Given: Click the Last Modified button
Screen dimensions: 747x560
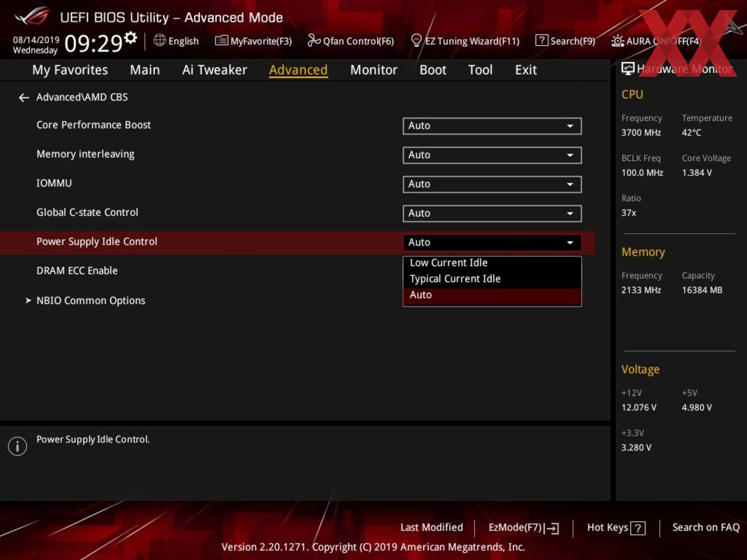Looking at the screenshot, I should tap(432, 527).
